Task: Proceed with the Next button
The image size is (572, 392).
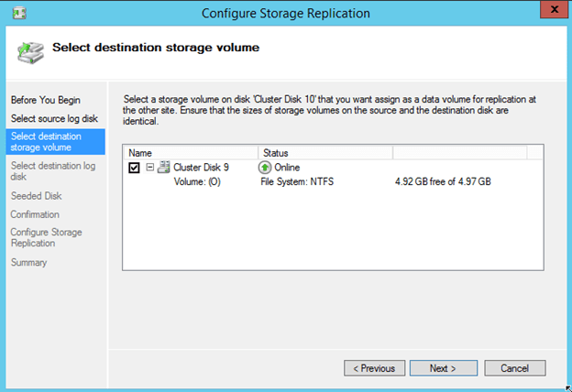Action: point(442,368)
